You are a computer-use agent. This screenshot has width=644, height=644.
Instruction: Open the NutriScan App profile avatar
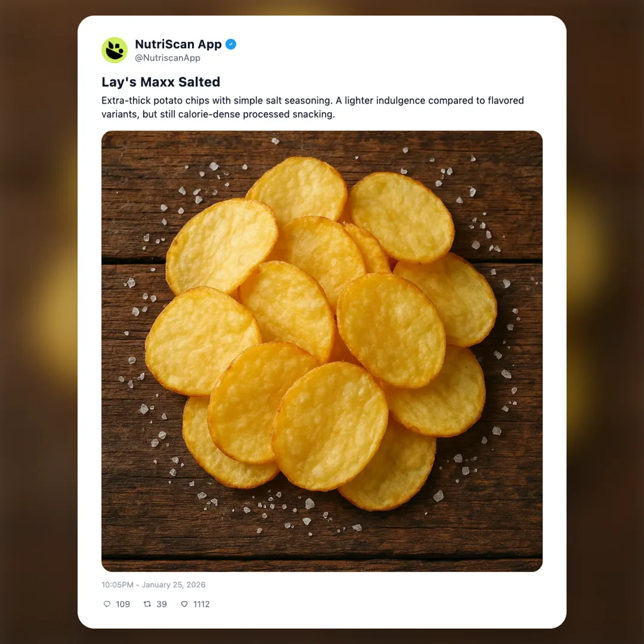114,50
